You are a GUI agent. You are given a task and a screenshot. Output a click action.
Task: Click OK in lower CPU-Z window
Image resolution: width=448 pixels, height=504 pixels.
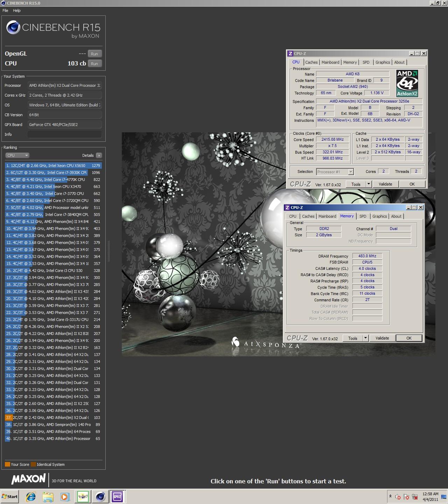(409, 338)
